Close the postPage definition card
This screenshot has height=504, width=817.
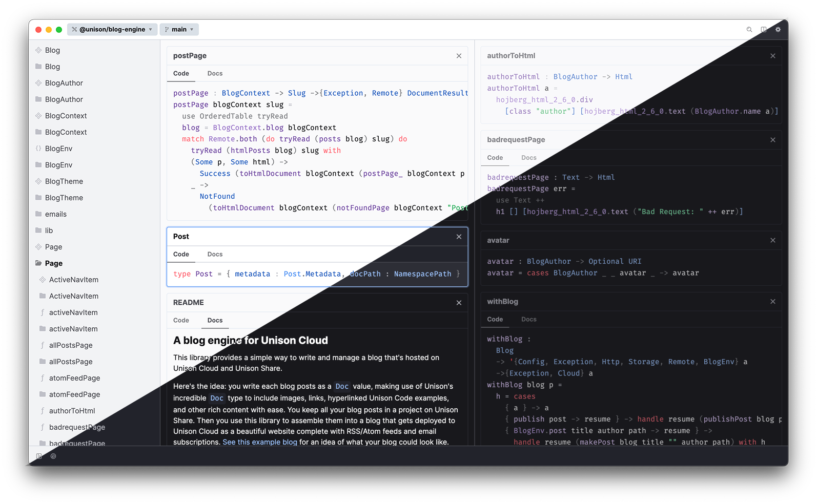pyautogui.click(x=459, y=56)
